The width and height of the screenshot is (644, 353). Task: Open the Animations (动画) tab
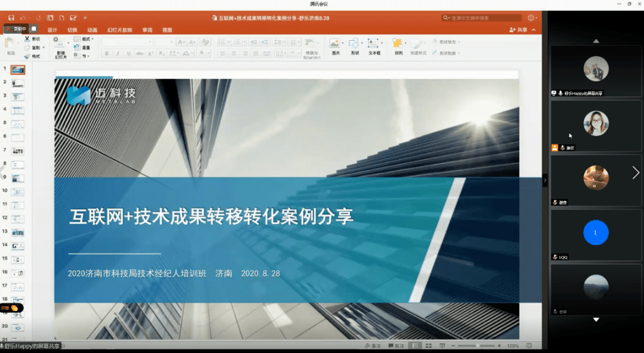click(x=92, y=30)
